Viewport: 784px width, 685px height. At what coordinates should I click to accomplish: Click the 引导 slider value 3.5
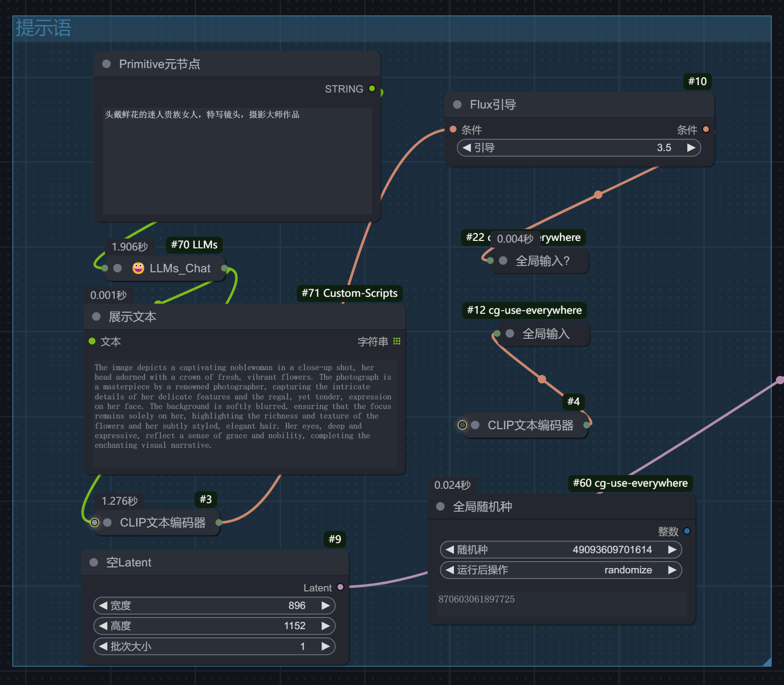click(664, 148)
